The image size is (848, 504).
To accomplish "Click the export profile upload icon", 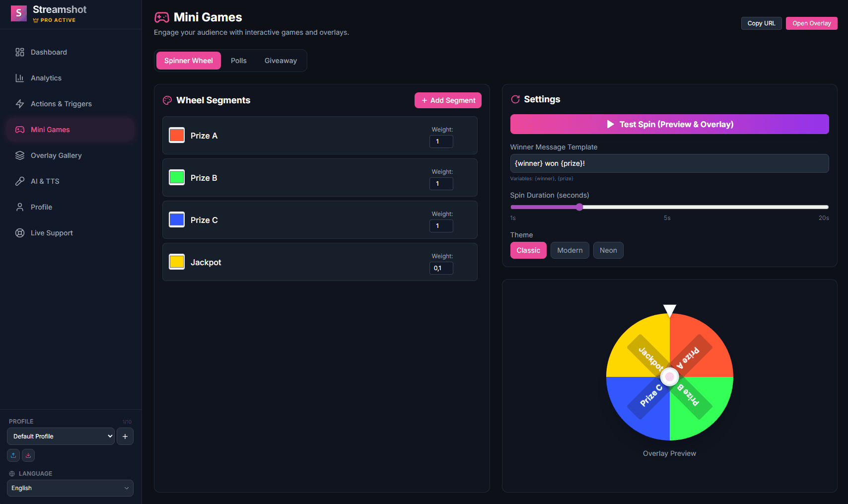I will pyautogui.click(x=13, y=455).
